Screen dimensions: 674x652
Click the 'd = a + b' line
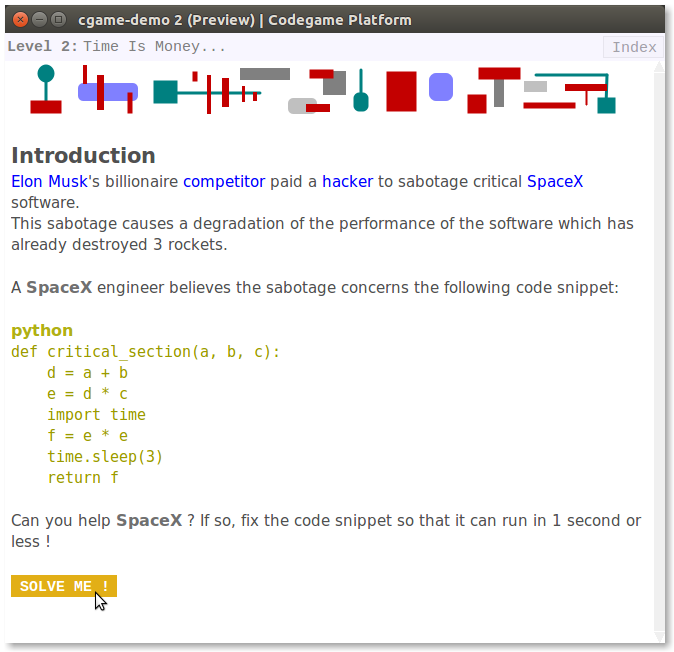87,373
